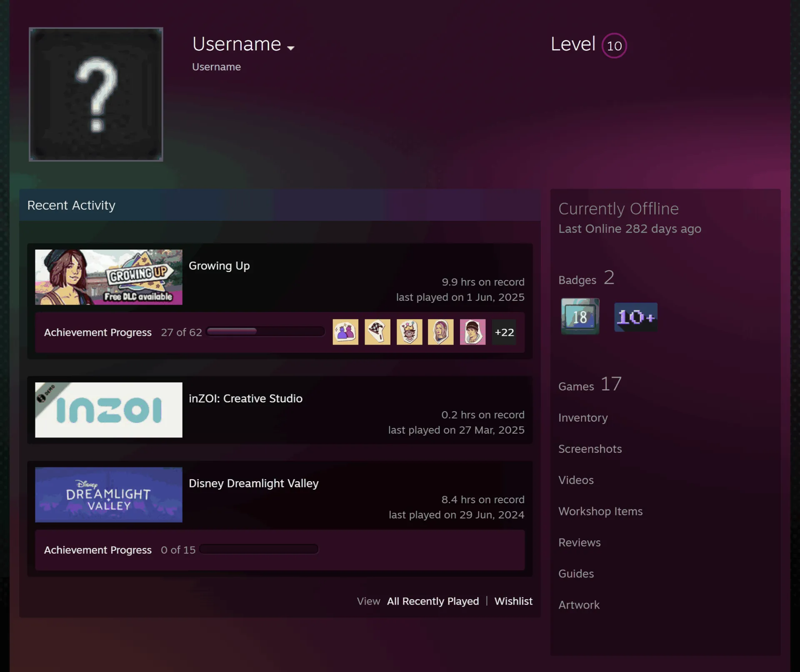Screen dimensions: 800x672
Task: Click the Dreamlight Valley achievement progress bar
Action: [x=259, y=549]
